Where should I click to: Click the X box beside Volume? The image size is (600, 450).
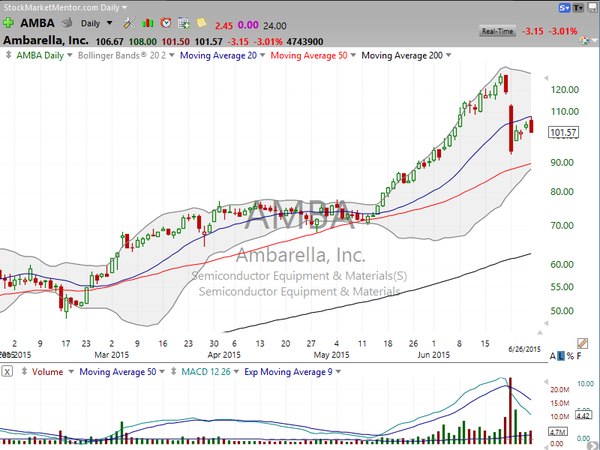(7, 371)
